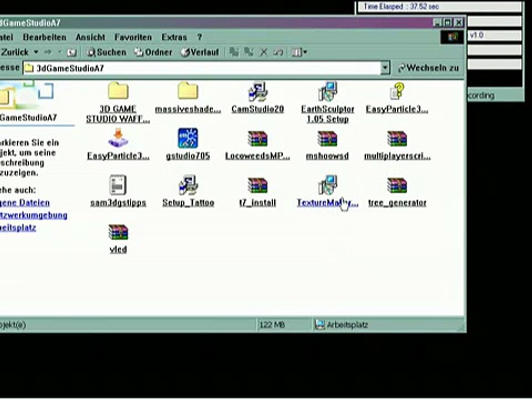Open the Ansicht menu
The width and height of the screenshot is (532, 399).
90,37
